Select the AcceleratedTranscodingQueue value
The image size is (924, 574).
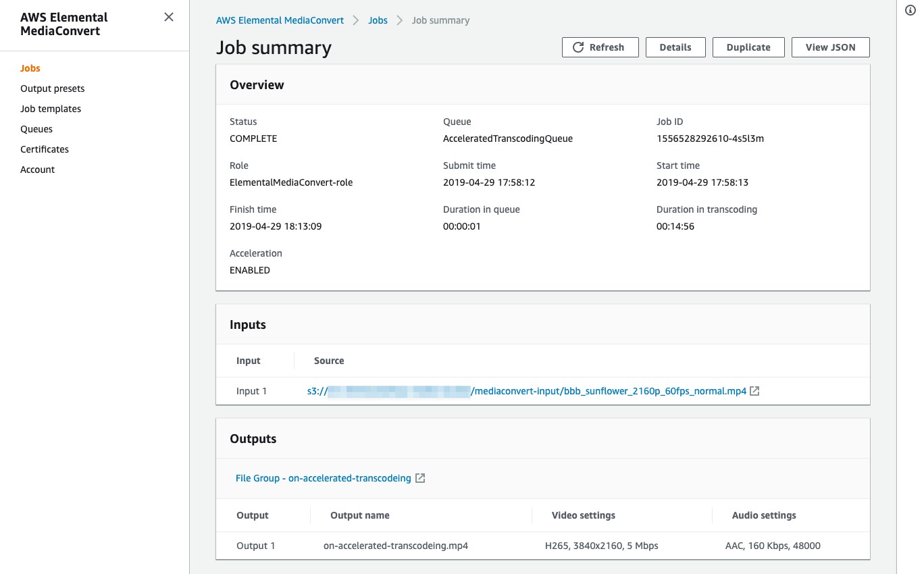508,138
